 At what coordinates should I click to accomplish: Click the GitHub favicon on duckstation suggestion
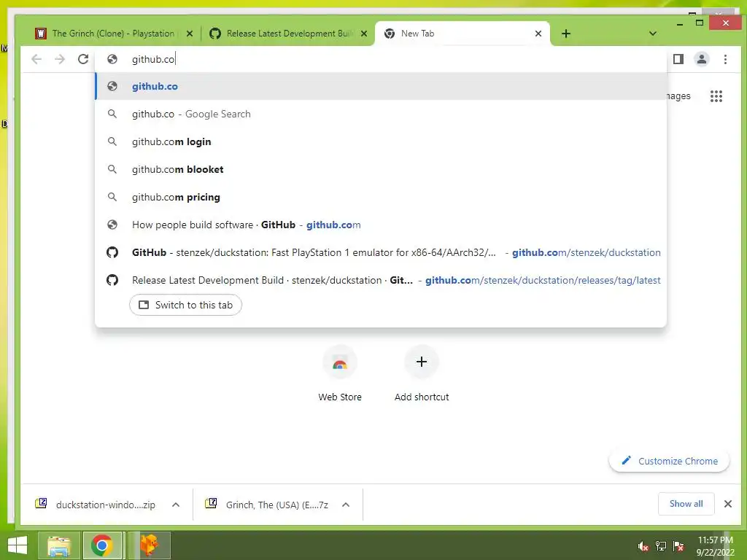(112, 252)
